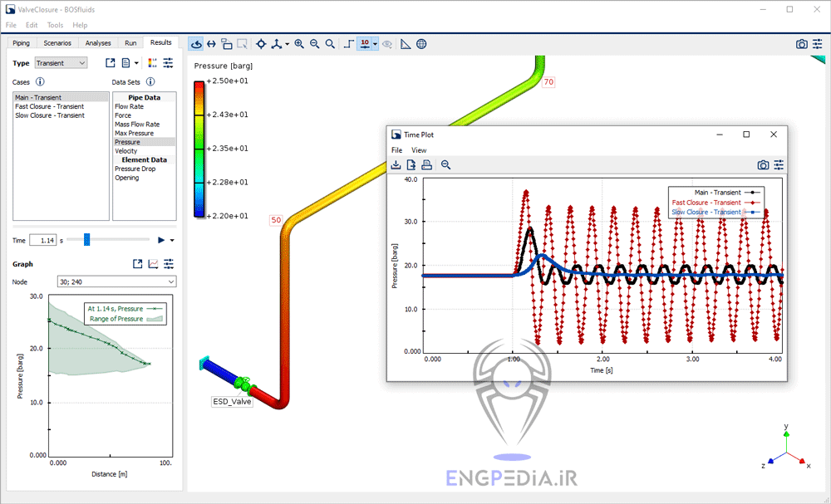Toggle the eye visibility icon in toolbar
Image resolution: width=831 pixels, height=504 pixels.
(387, 44)
